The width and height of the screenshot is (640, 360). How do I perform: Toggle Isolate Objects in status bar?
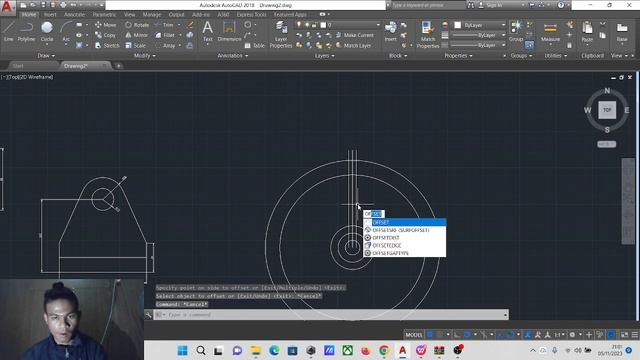click(600, 335)
